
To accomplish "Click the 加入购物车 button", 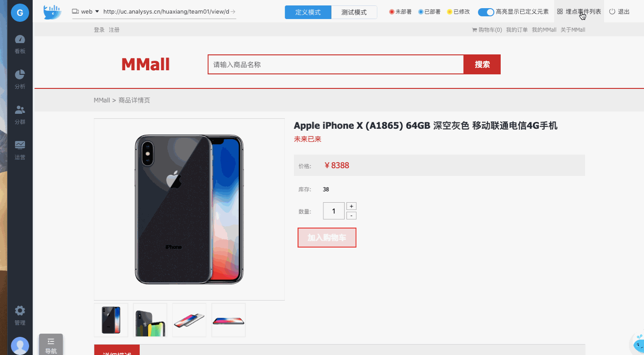I will coord(327,238).
